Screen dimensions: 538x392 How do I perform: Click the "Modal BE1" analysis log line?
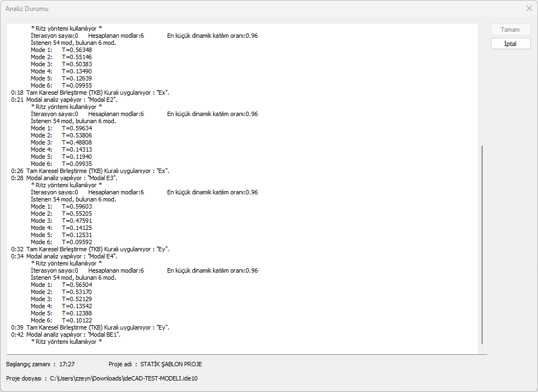[x=73, y=335]
